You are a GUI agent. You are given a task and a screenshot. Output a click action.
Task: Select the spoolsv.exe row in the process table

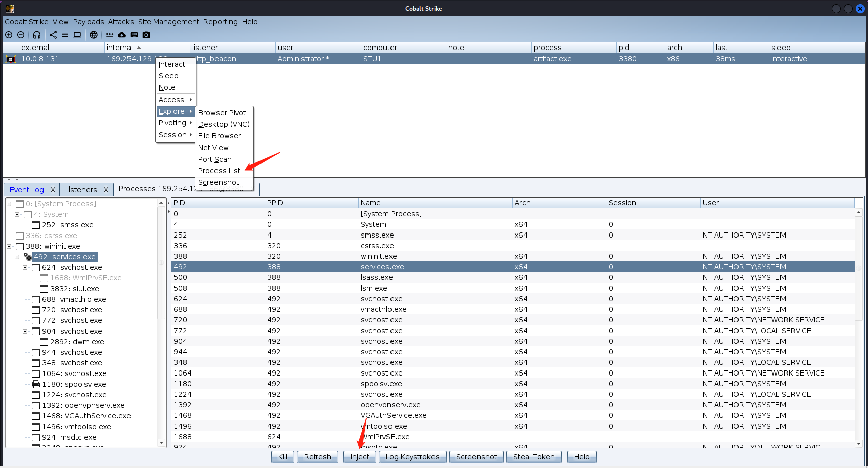click(513, 384)
